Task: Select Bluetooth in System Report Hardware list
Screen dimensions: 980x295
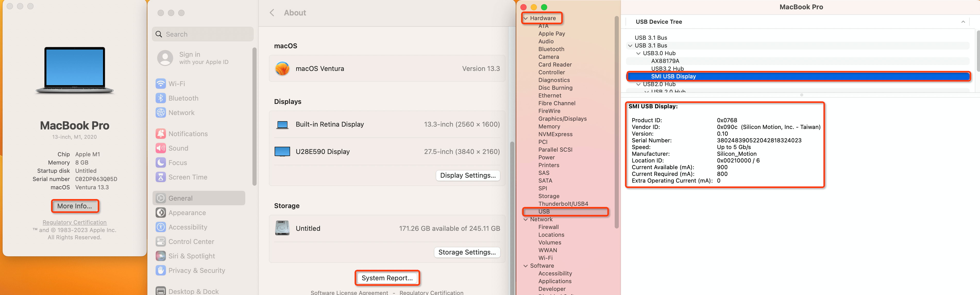Action: (x=551, y=49)
